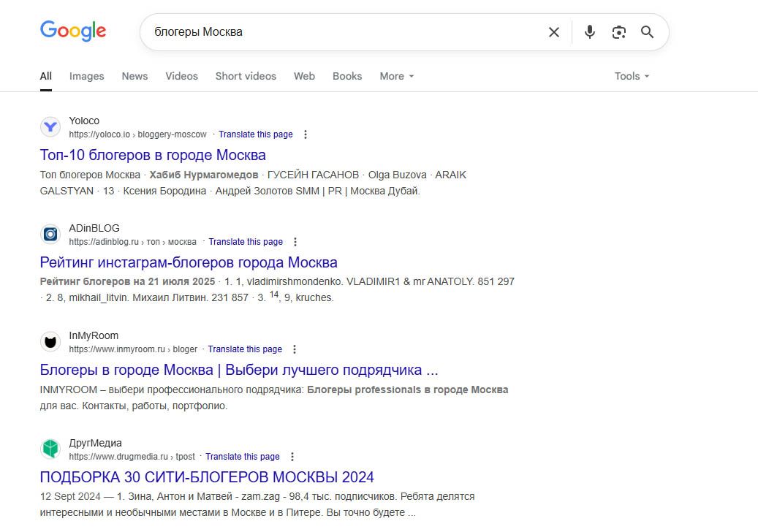Open Блогеры в городе Москва InMyRoom result
The width and height of the screenshot is (758, 532).
pyautogui.click(x=239, y=370)
